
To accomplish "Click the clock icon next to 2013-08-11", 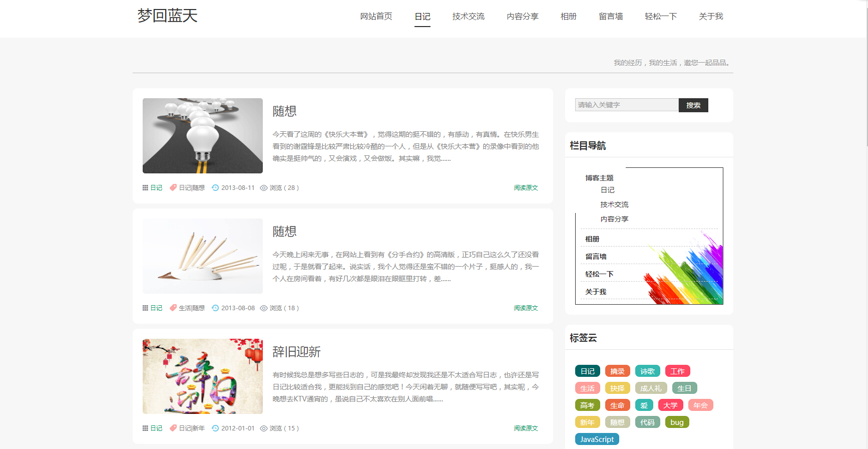I will click(215, 188).
